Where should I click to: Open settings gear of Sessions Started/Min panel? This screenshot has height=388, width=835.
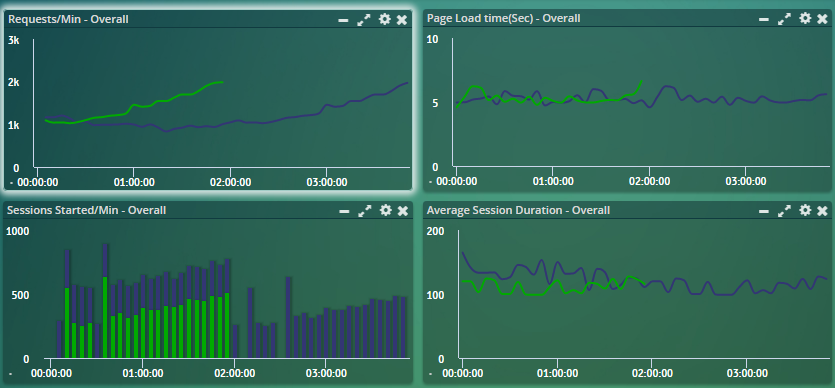(x=386, y=210)
